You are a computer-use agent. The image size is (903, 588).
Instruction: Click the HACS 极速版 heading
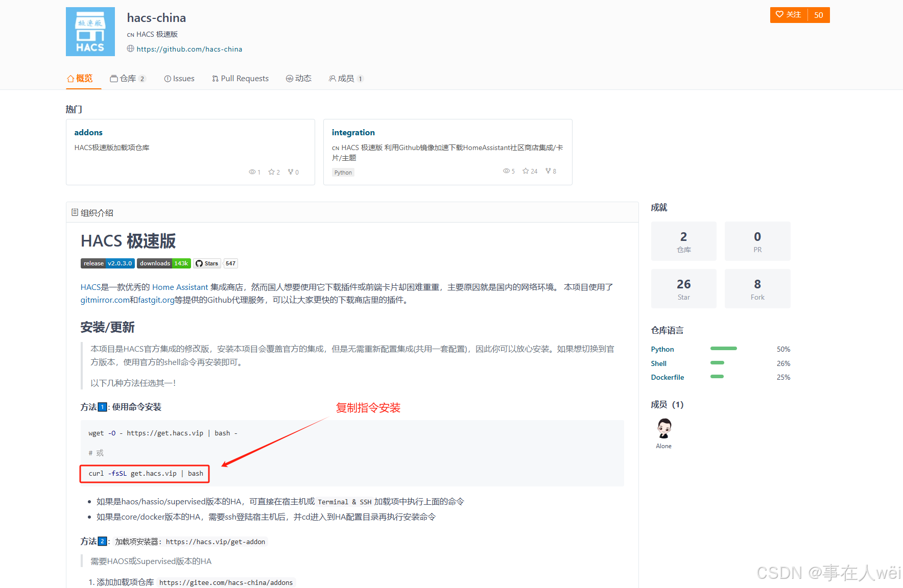click(128, 241)
